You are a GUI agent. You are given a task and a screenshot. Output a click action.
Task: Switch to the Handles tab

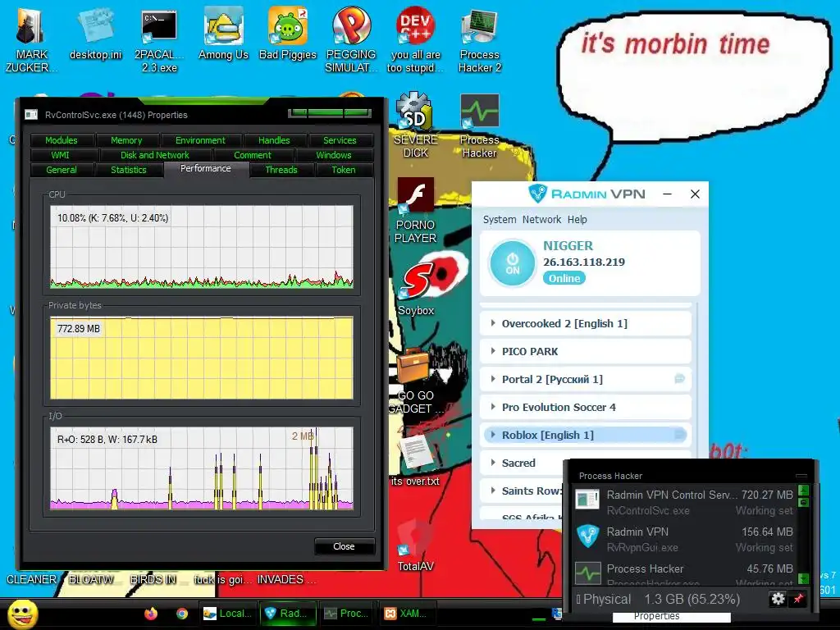point(274,140)
